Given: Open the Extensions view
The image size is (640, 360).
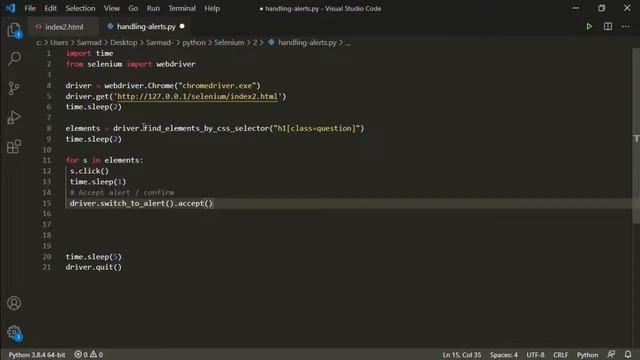Looking at the screenshot, I should coord(14,147).
